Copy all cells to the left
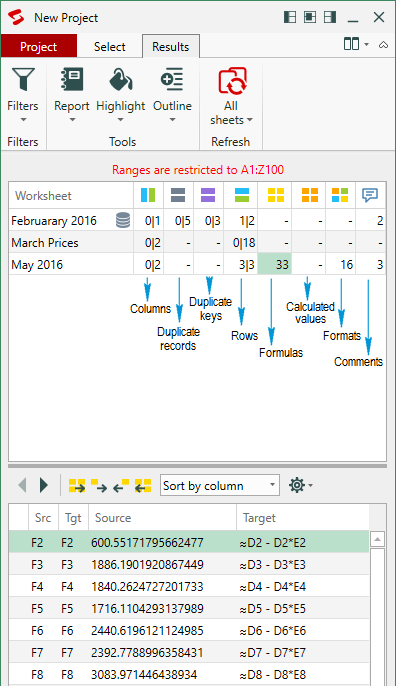396x686 pixels. (143, 486)
